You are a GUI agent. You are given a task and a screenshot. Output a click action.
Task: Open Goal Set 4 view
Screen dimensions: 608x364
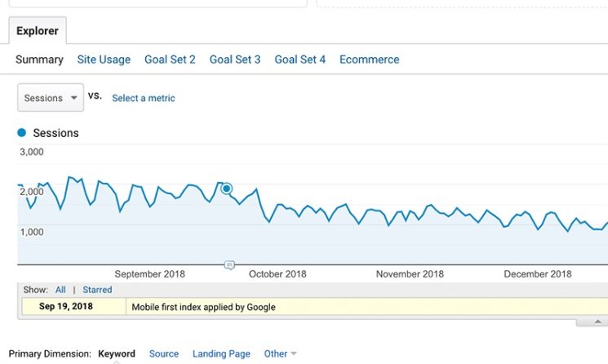[x=300, y=60]
